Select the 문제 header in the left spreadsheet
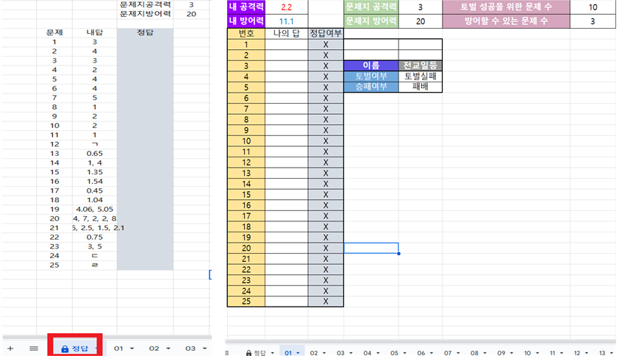Image resolution: width=625 pixels, height=364 pixels. pos(54,32)
